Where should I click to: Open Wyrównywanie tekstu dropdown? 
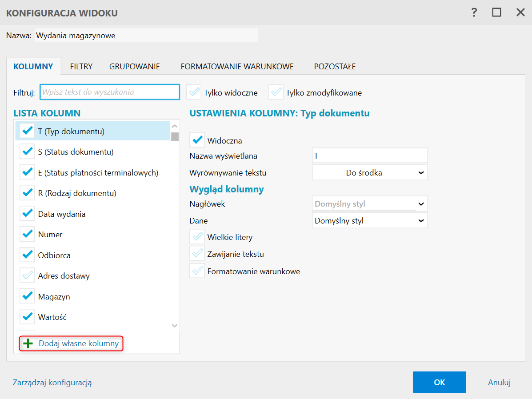(370, 173)
